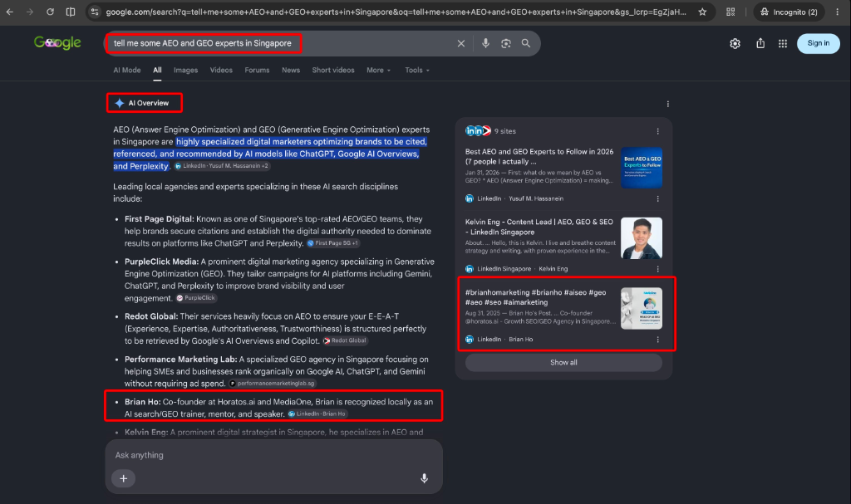View site information in address bar
This screenshot has height=504, width=851.
[95, 12]
